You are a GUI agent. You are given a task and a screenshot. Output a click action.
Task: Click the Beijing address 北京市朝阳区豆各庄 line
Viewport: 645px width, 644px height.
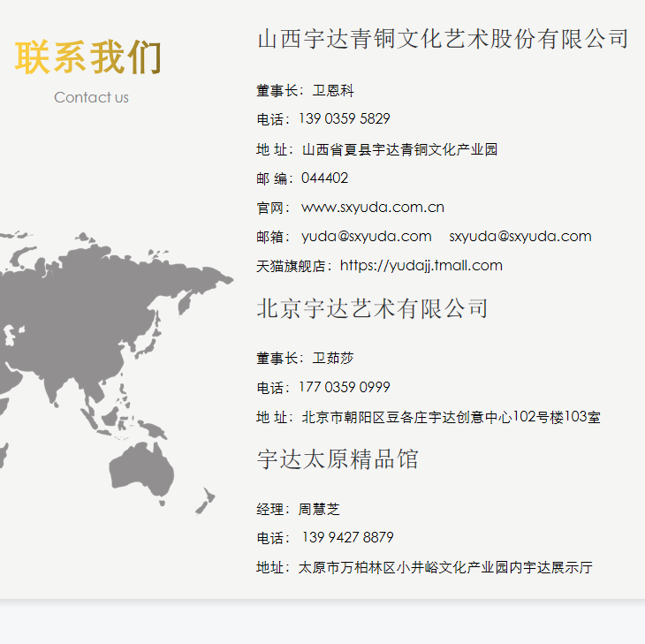point(451,416)
